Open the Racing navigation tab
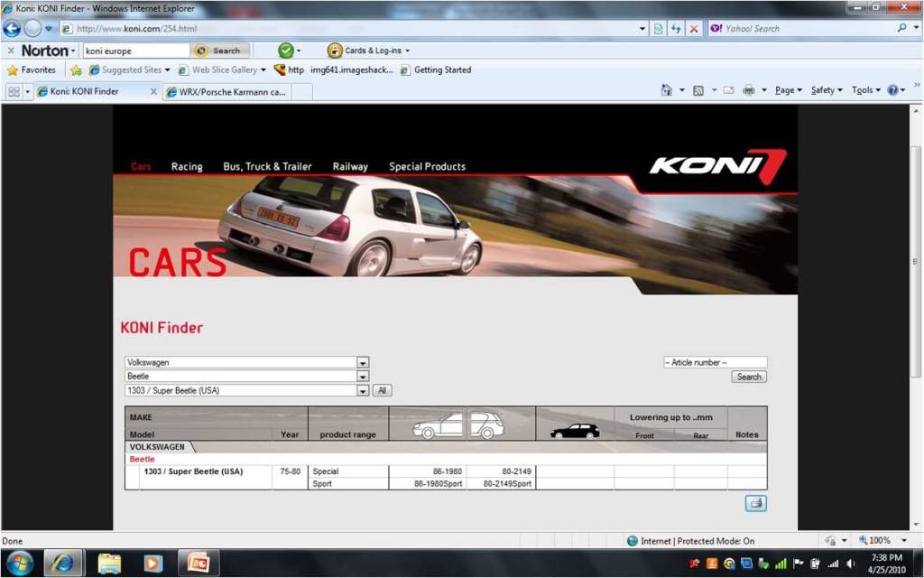 (x=187, y=167)
